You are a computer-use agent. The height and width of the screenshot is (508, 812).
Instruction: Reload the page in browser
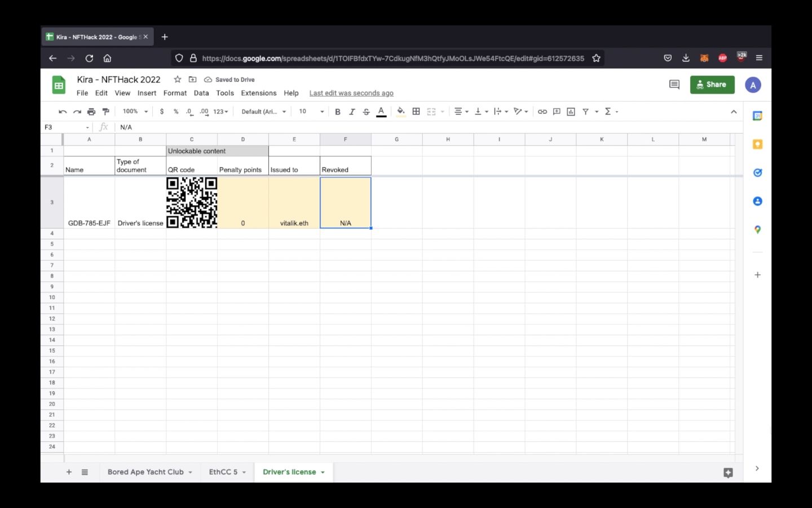point(89,58)
